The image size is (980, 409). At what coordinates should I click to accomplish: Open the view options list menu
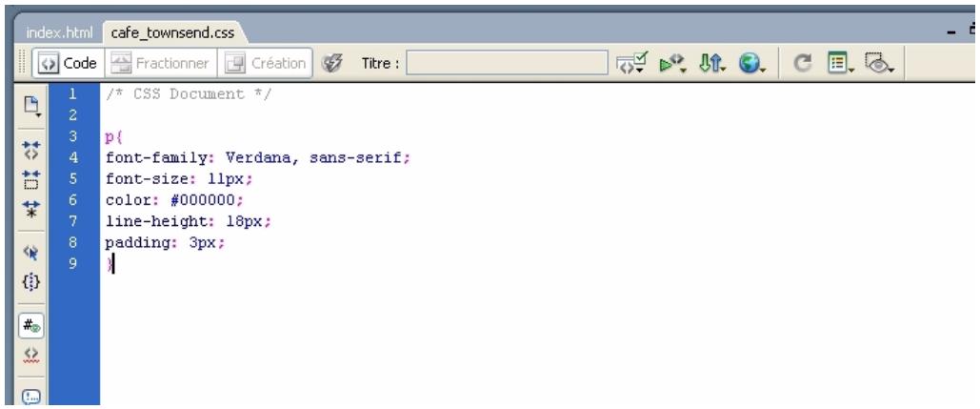pyautogui.click(x=841, y=63)
